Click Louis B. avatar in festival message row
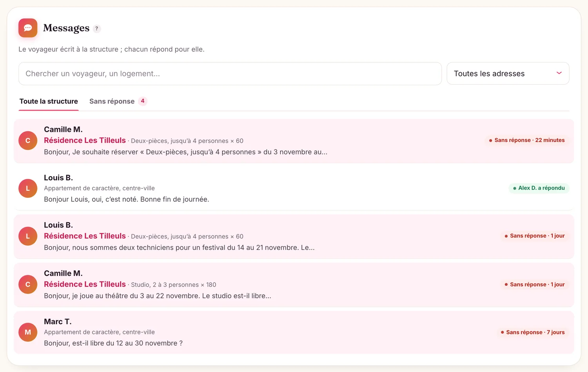Screen dimensions: 588x372 (x=28, y=236)
